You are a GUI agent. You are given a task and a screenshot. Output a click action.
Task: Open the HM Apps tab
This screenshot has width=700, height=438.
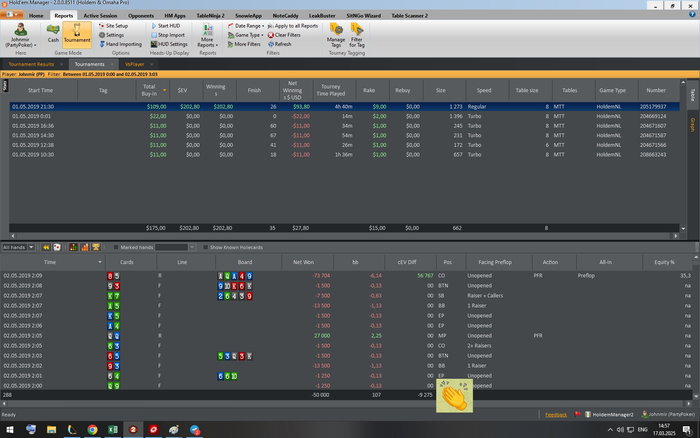[175, 16]
